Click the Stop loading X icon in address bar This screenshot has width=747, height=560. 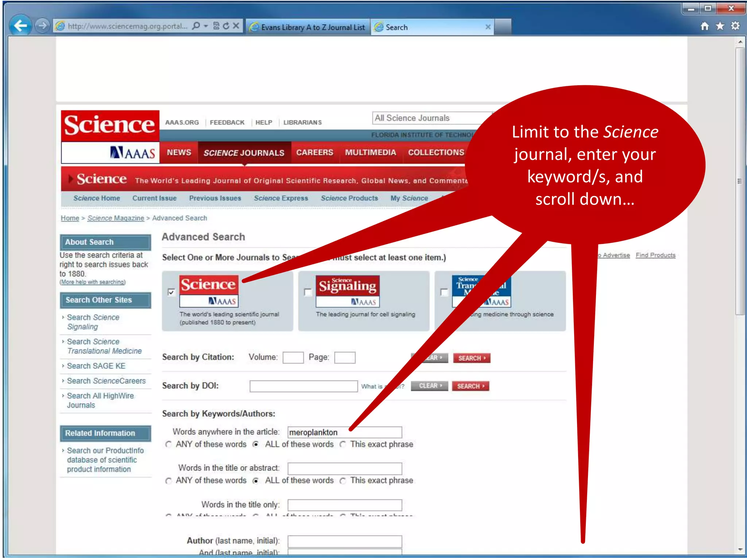click(x=236, y=26)
